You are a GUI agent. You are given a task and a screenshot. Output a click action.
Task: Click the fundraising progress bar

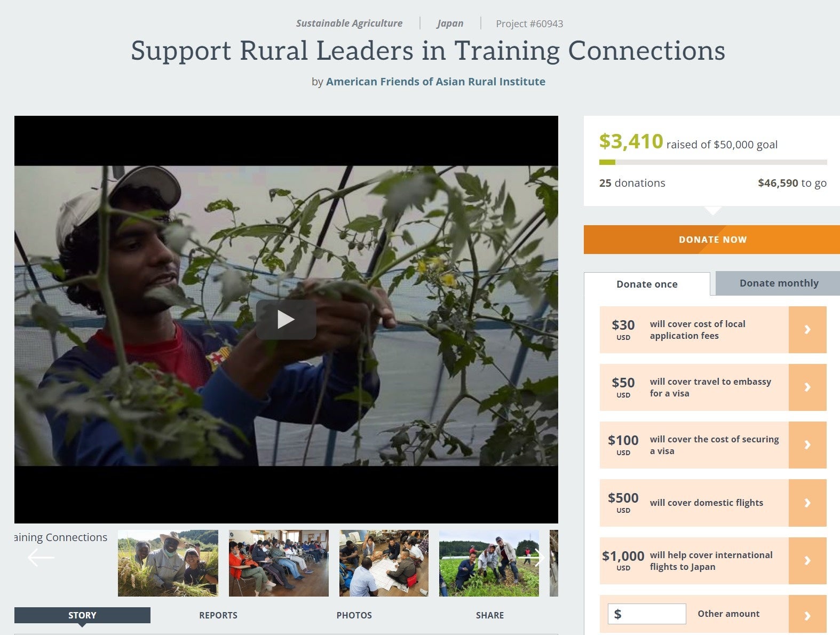(713, 162)
